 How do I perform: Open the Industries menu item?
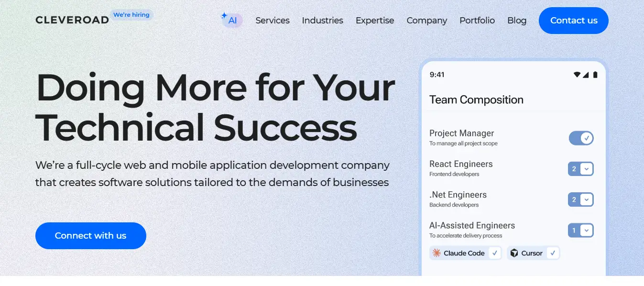pos(322,21)
